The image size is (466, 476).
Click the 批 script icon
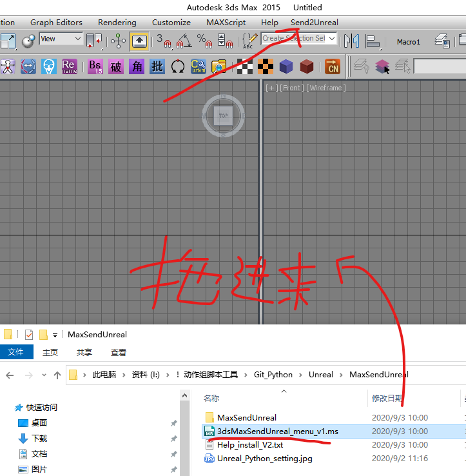pyautogui.click(x=157, y=66)
